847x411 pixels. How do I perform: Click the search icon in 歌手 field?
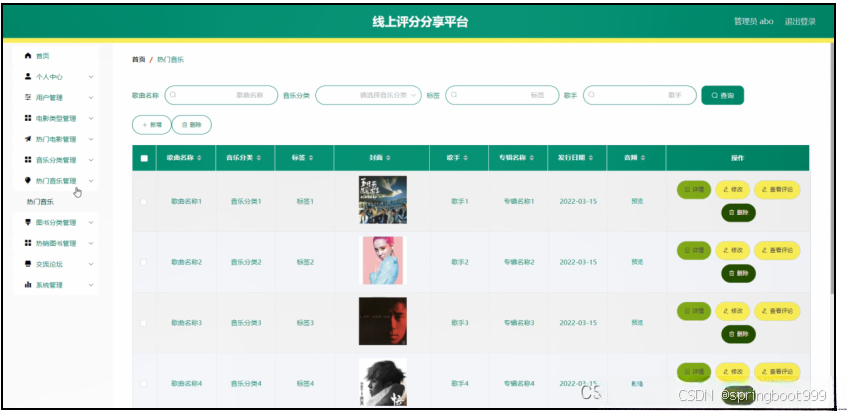pos(591,95)
